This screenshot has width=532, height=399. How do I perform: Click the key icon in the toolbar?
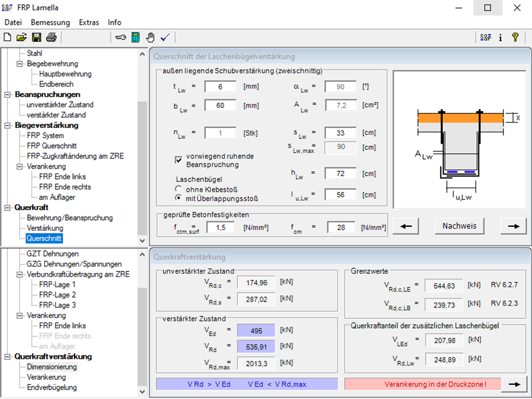point(120,37)
